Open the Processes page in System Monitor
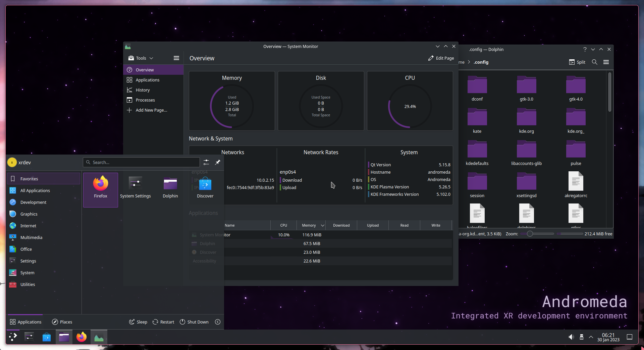 point(145,100)
